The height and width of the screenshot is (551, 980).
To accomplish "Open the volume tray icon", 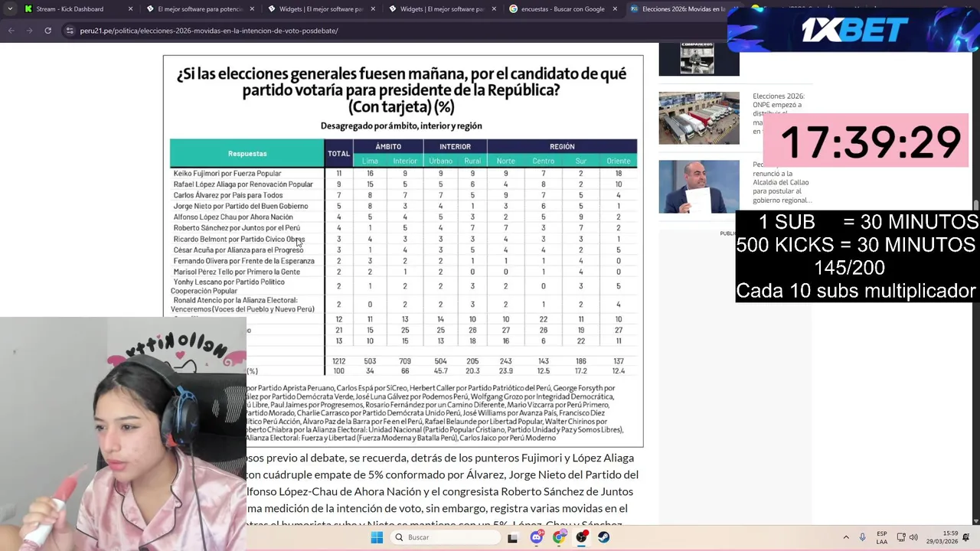I will pyautogui.click(x=915, y=537).
